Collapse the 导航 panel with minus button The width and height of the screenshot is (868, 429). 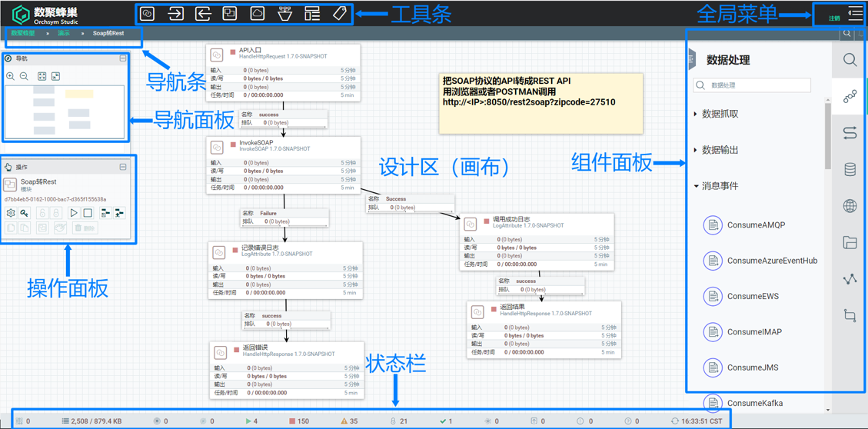[x=123, y=58]
